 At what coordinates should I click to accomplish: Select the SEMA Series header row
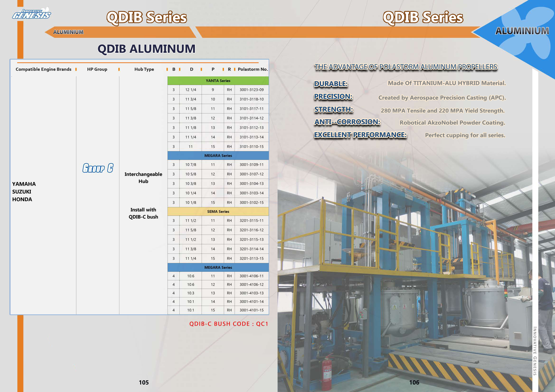pyautogui.click(x=218, y=211)
